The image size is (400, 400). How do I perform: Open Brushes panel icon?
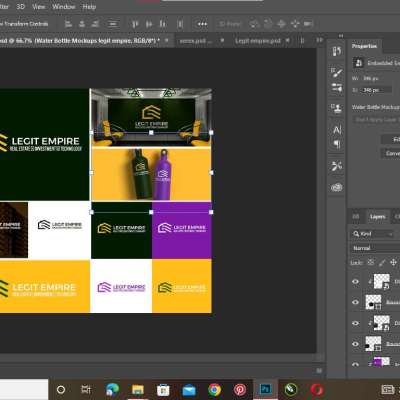tap(336, 88)
